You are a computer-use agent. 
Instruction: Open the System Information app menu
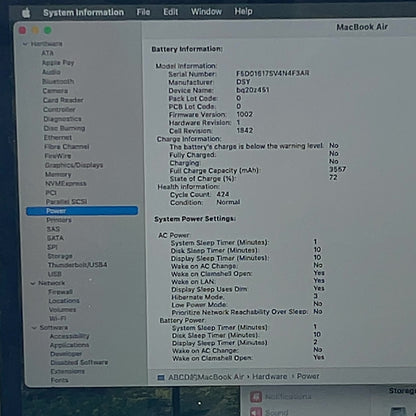83,13
